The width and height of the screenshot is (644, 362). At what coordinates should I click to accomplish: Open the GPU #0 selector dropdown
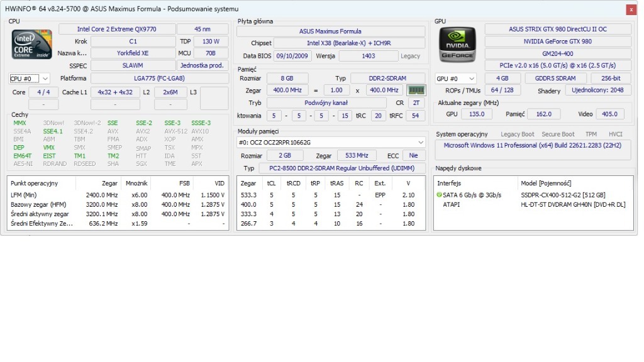(x=455, y=79)
